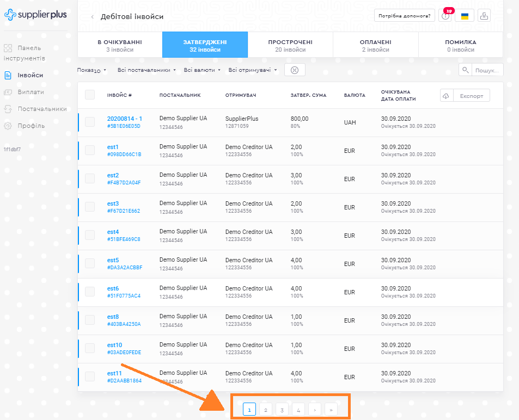Viewport: 519px width, 420px height.
Task: Click the clear filters X icon
Action: pyautogui.click(x=295, y=70)
